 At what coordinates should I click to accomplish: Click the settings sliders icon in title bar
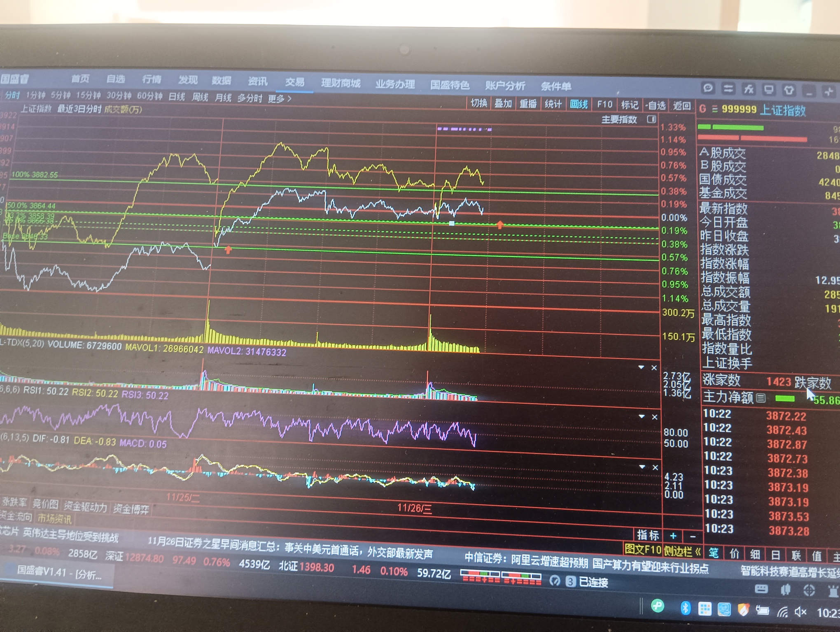[728, 88]
